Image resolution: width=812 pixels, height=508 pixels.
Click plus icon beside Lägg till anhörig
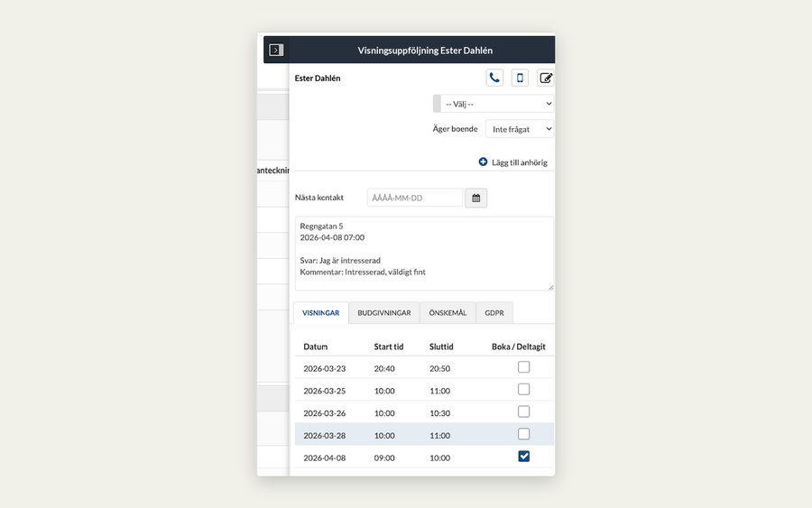click(483, 162)
